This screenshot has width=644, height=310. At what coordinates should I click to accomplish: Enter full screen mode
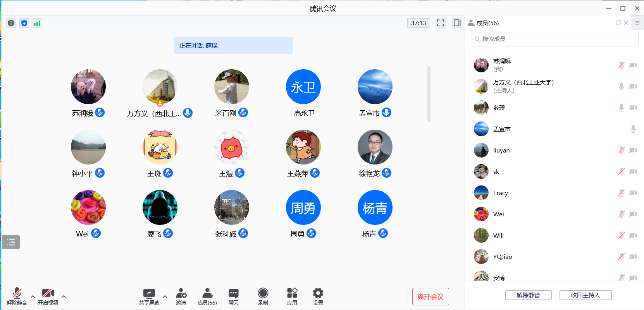coord(441,23)
